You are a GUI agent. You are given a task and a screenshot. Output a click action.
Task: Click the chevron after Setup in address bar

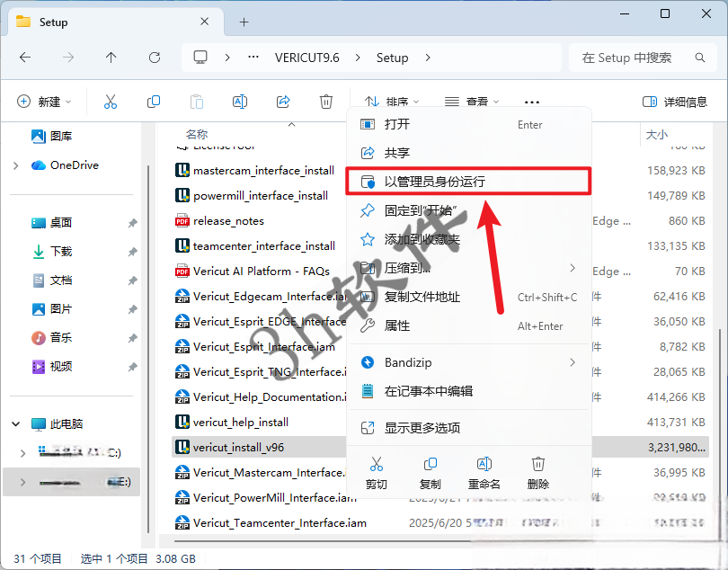pyautogui.click(x=428, y=58)
